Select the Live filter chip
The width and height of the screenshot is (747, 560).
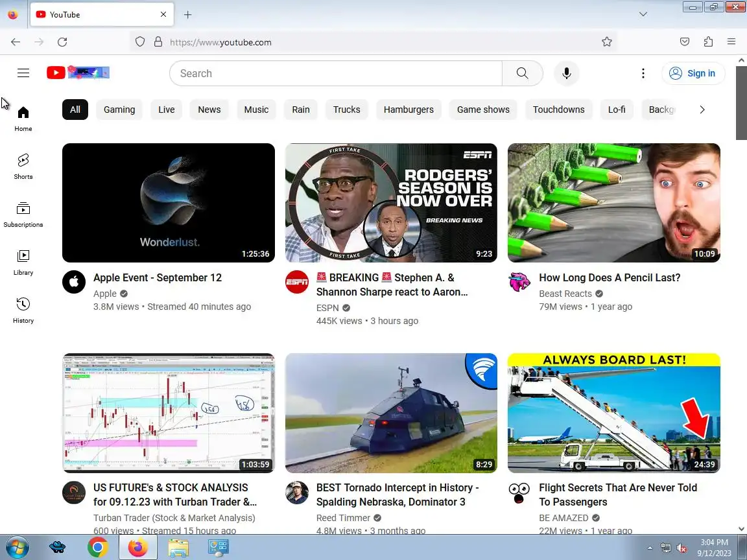166,110
